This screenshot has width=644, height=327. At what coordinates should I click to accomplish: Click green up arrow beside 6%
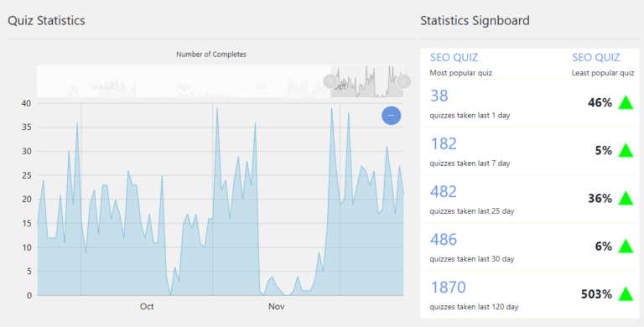tap(626, 246)
